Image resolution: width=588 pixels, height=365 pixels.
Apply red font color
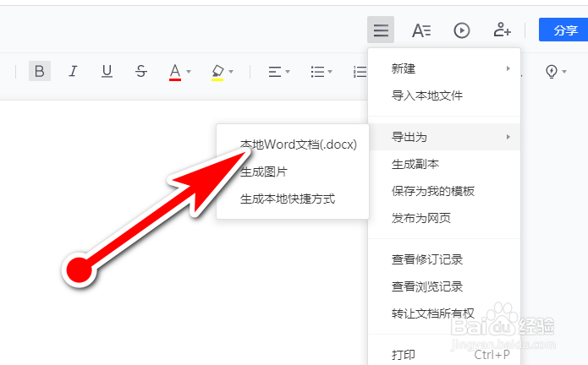pyautogui.click(x=175, y=72)
